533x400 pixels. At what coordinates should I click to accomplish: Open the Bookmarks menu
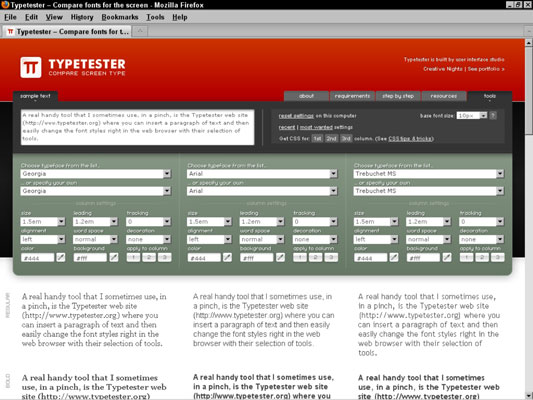120,17
